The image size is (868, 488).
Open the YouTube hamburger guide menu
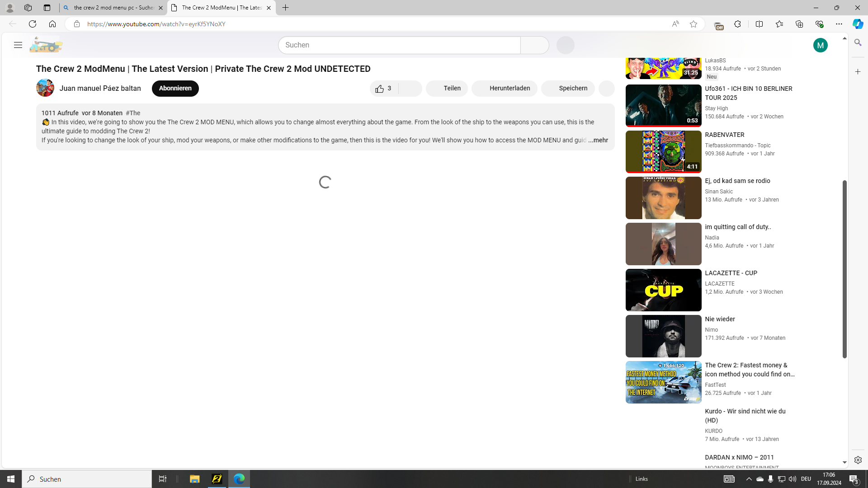click(x=18, y=45)
